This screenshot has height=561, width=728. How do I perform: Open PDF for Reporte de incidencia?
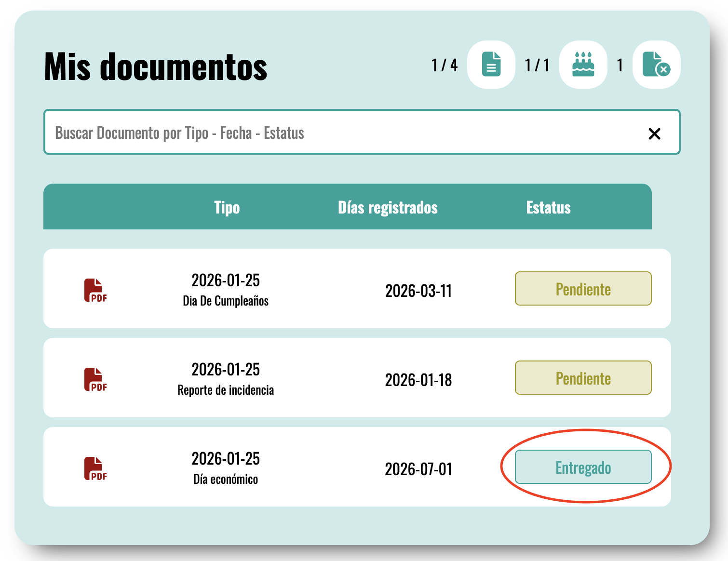click(95, 379)
